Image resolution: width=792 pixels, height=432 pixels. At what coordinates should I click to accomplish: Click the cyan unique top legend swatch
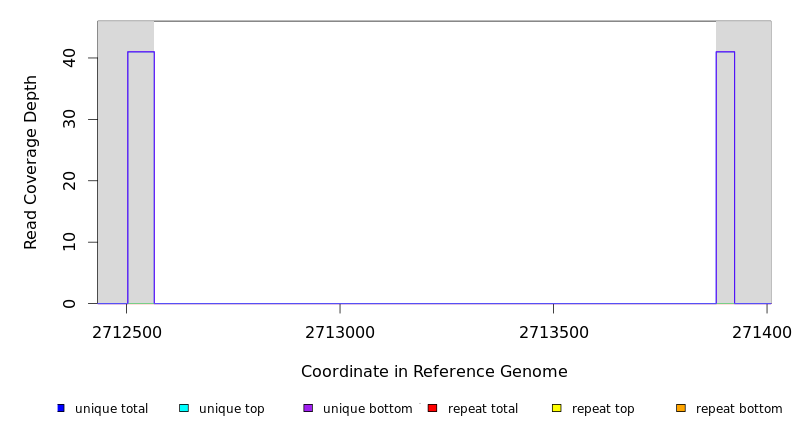point(184,408)
